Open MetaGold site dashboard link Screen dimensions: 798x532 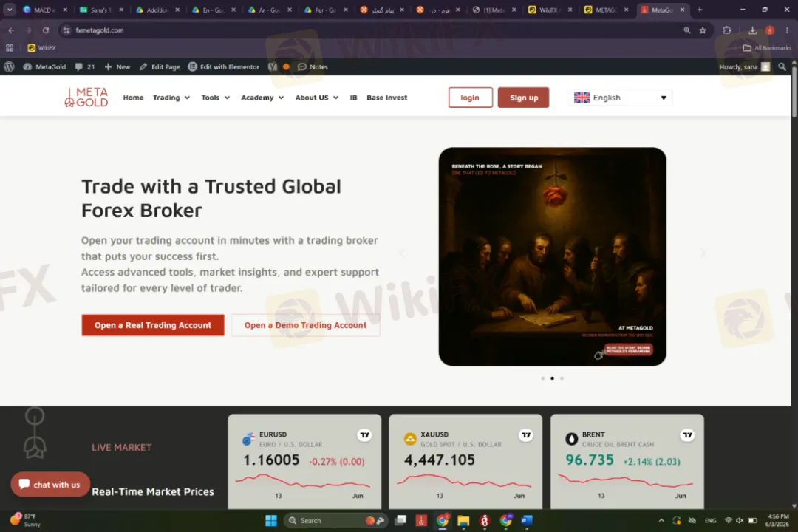[x=45, y=66]
